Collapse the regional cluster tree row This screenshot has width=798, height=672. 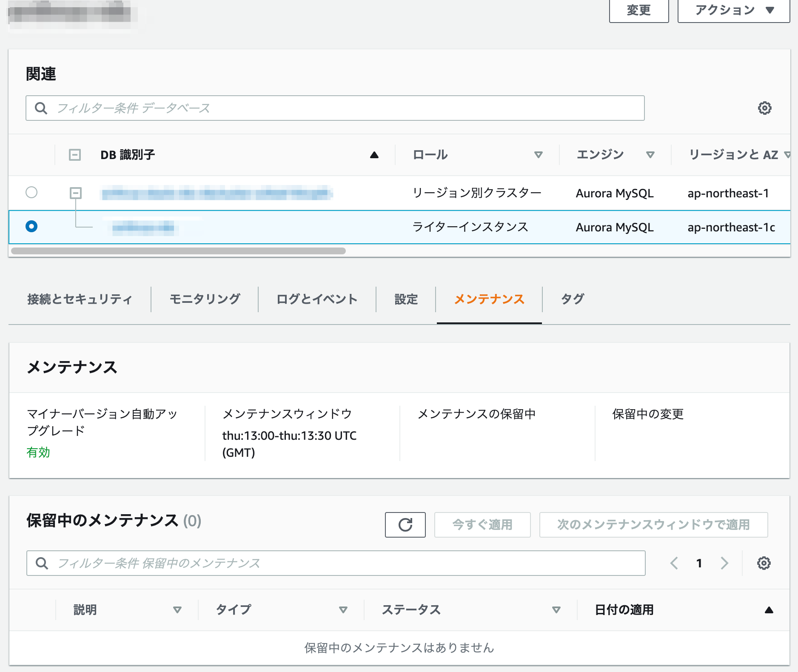[x=76, y=193]
